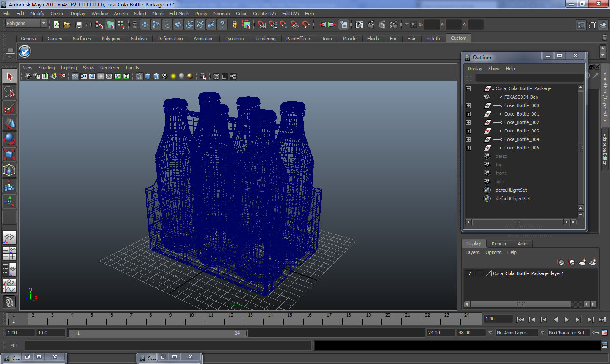Select FBXASC054_Box in Outliner
Image resolution: width=610 pixels, height=364 pixels.
(x=521, y=97)
